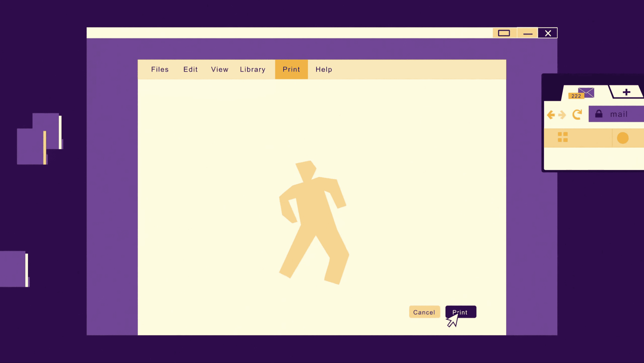Open the Files menu

click(x=160, y=69)
